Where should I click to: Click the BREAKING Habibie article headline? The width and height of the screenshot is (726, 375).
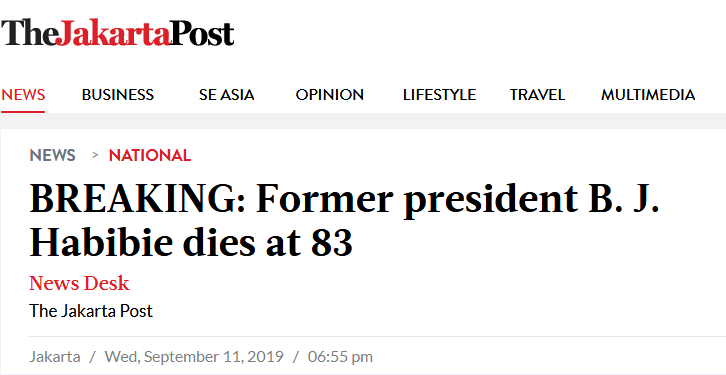tap(344, 221)
